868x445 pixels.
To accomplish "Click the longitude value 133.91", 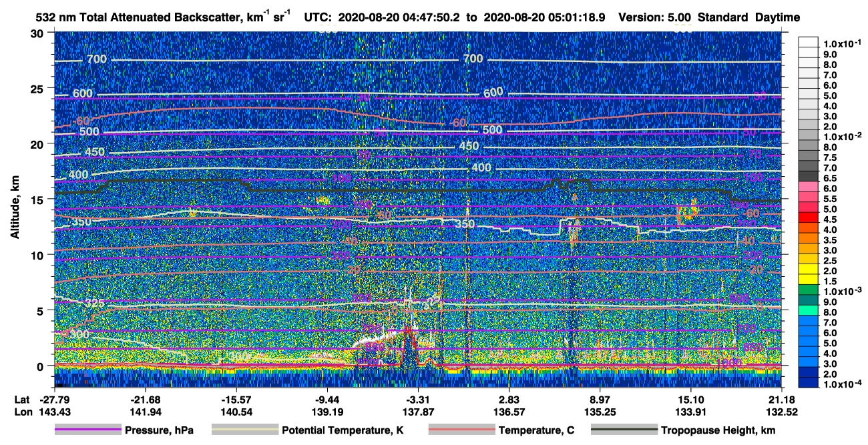I will point(690,412).
